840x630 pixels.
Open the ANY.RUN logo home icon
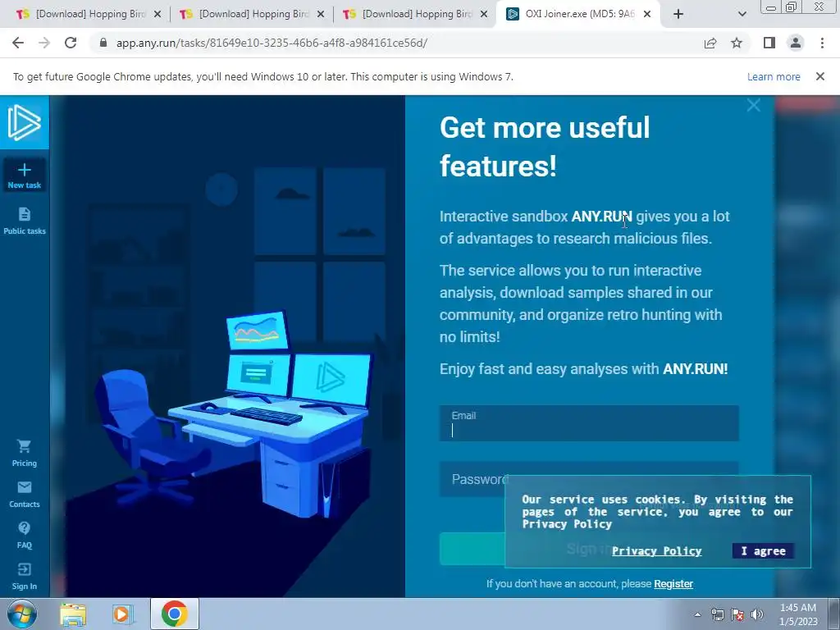pos(24,123)
